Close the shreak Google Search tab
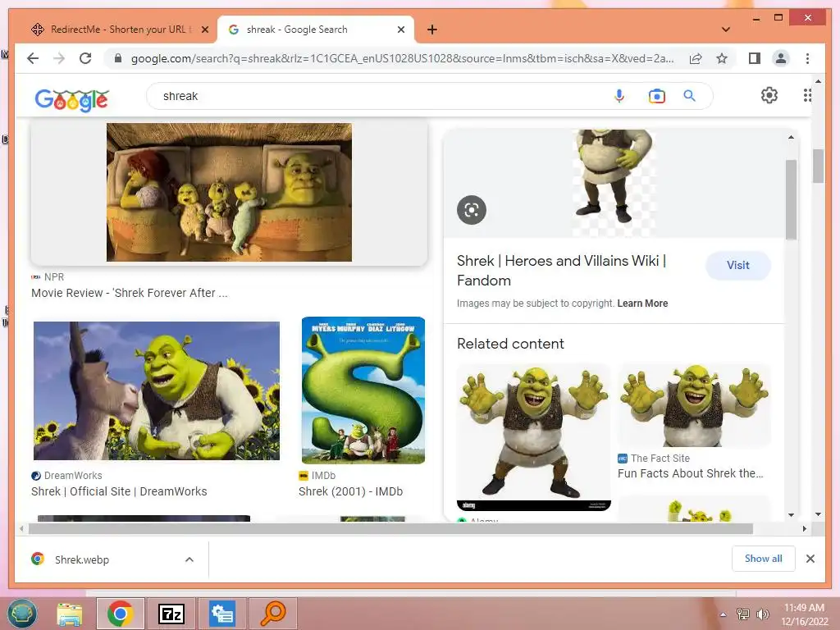The height and width of the screenshot is (630, 840). pos(400,30)
